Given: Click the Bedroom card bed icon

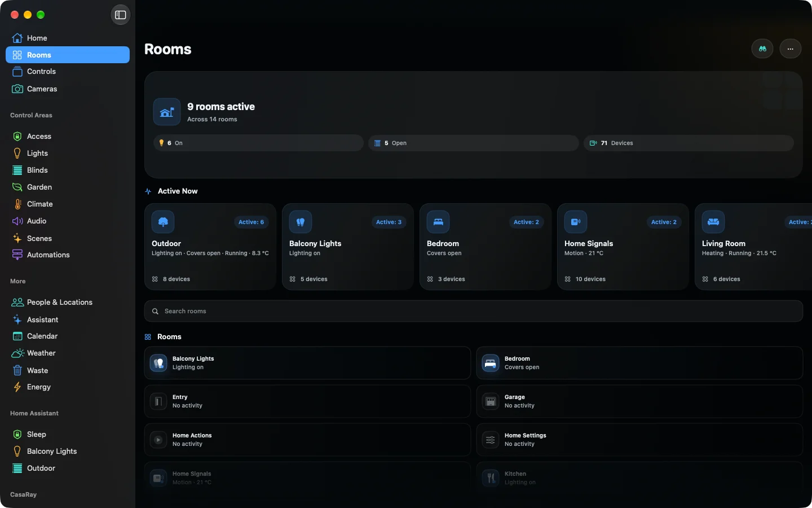Looking at the screenshot, I should pyautogui.click(x=438, y=222).
